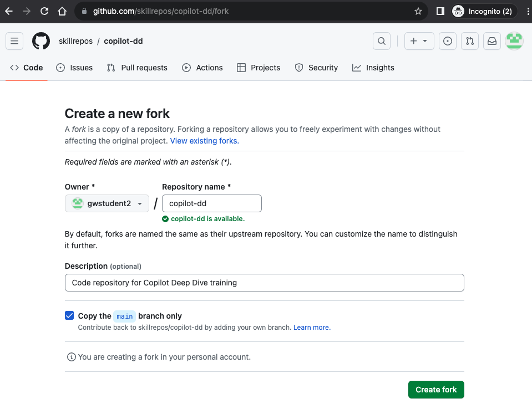The height and width of the screenshot is (409, 532).
Task: Switch to the Code tab
Action: point(27,68)
